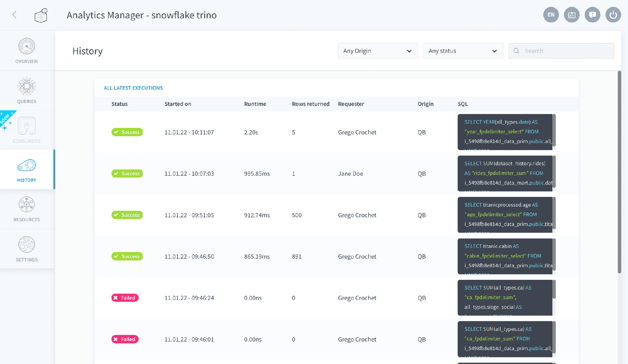Screen dimensions: 628x364
Task: Open the Settings gears icon
Action: [27, 244]
